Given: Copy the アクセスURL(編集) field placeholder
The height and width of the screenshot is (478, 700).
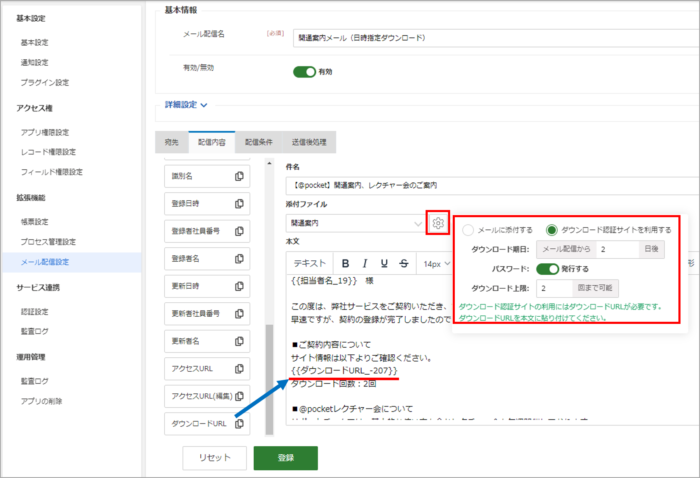Looking at the screenshot, I should pyautogui.click(x=239, y=396).
